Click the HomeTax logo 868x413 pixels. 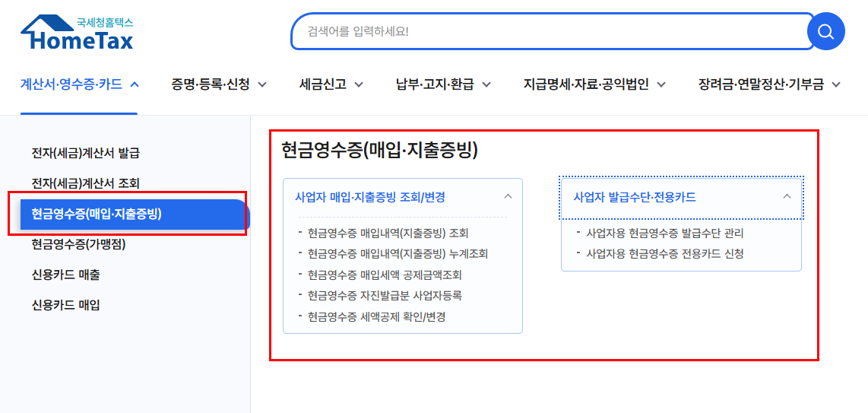pos(77,33)
